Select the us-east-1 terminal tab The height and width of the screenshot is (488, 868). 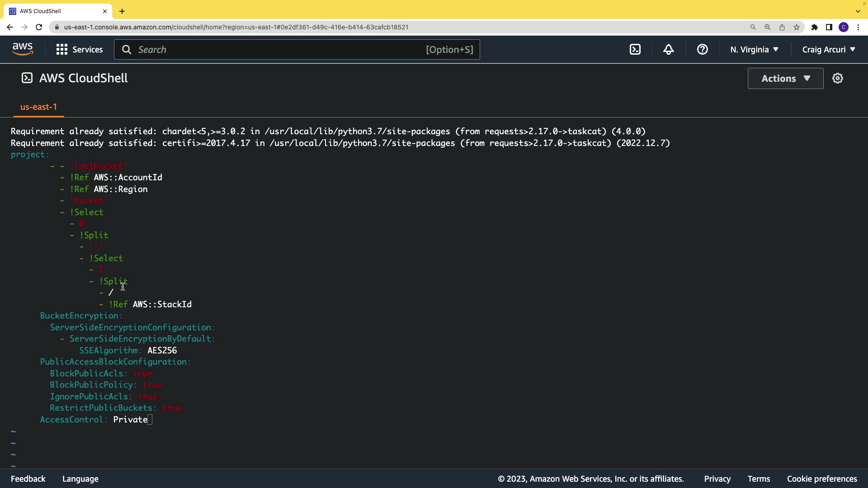pos(38,107)
